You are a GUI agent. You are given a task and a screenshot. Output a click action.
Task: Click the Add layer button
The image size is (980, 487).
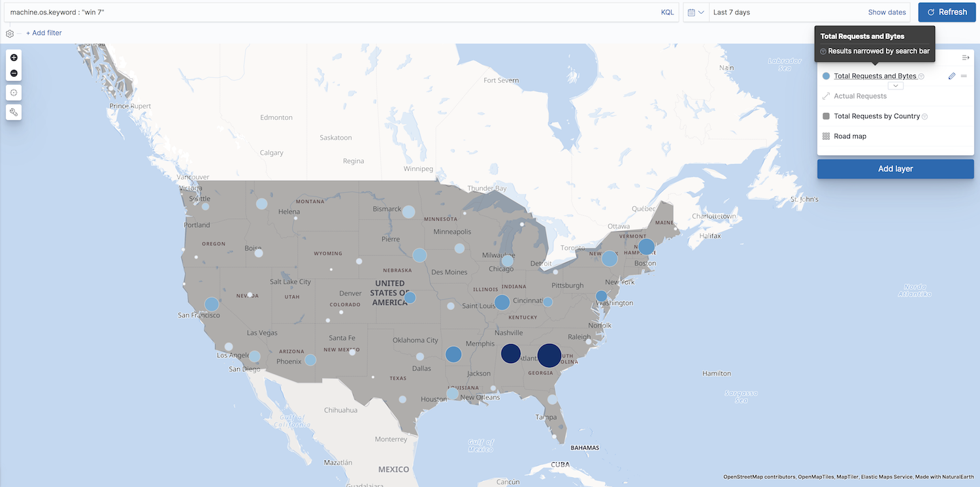pos(895,168)
